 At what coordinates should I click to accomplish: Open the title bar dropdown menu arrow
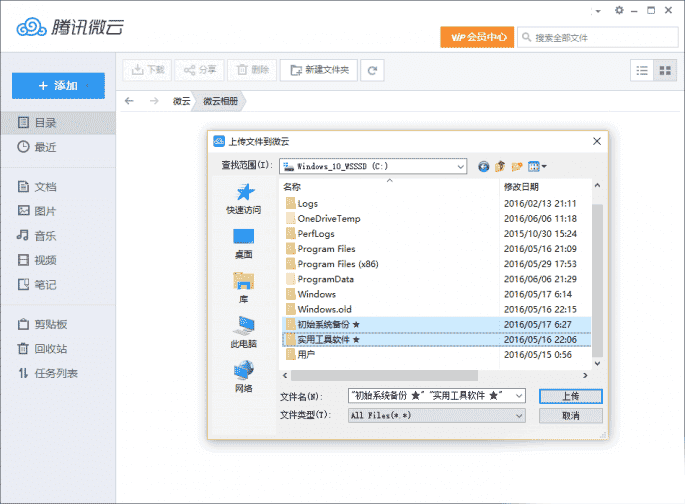click(598, 11)
